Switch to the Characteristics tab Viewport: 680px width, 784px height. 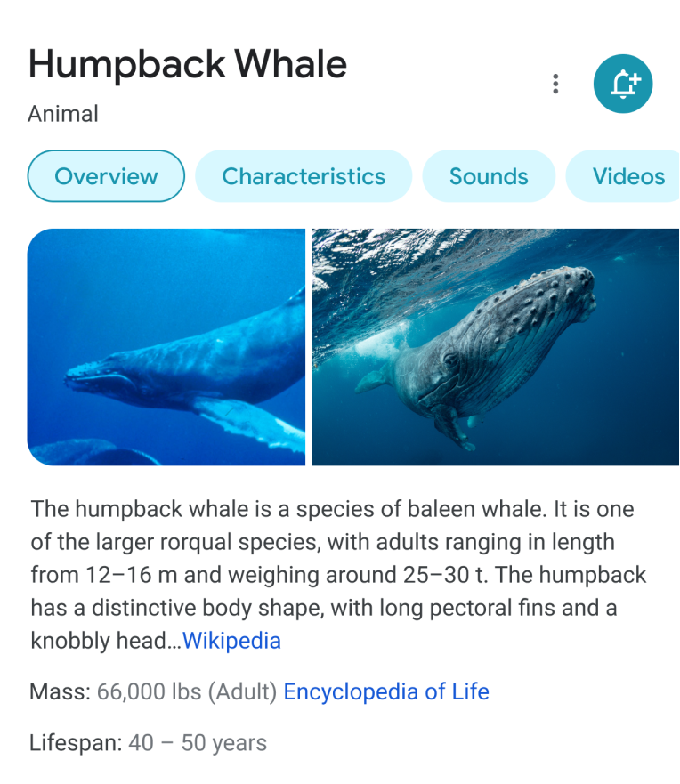pyautogui.click(x=304, y=176)
